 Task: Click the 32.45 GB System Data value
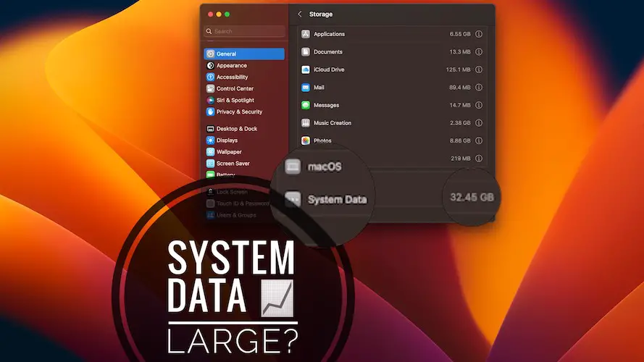[472, 197]
